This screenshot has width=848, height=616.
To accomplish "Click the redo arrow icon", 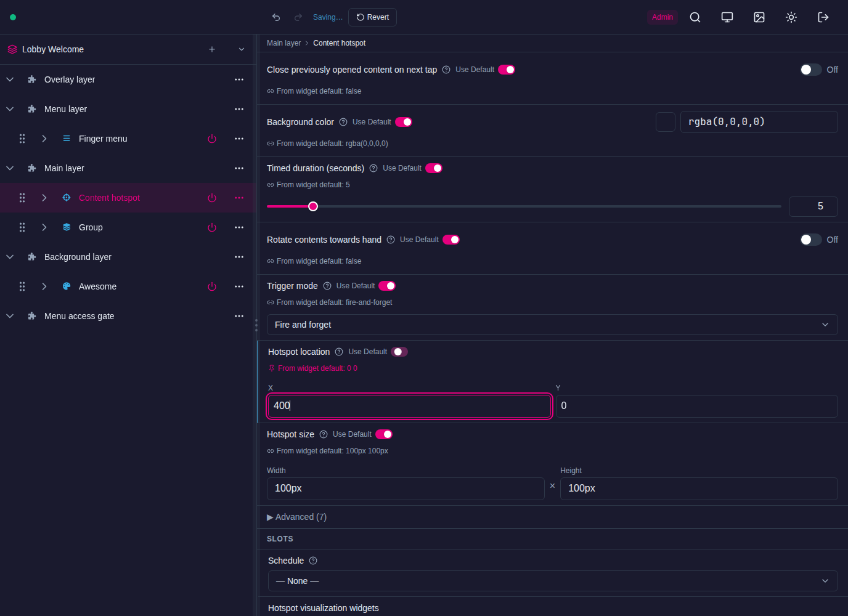I will point(298,17).
